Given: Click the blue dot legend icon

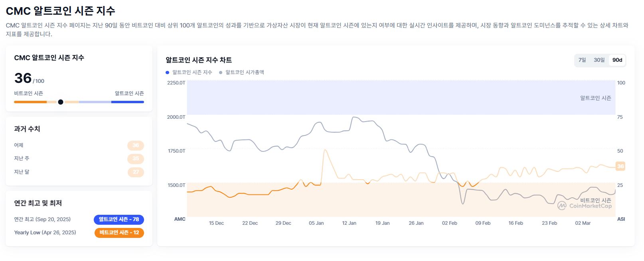Looking at the screenshot, I should 167,72.
